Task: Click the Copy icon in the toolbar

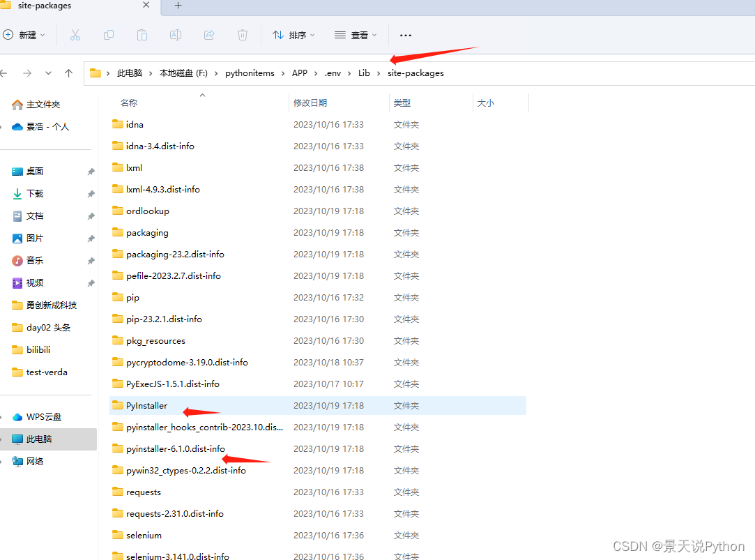Action: [108, 35]
